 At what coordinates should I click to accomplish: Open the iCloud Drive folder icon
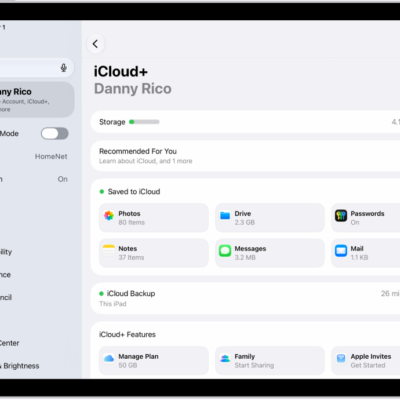pyautogui.click(x=225, y=216)
